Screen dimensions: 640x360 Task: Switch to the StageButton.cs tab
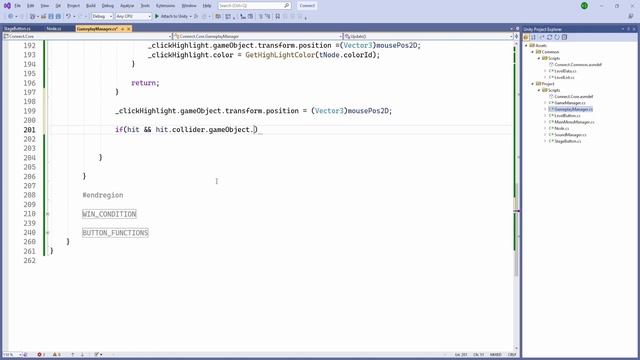tap(17, 29)
